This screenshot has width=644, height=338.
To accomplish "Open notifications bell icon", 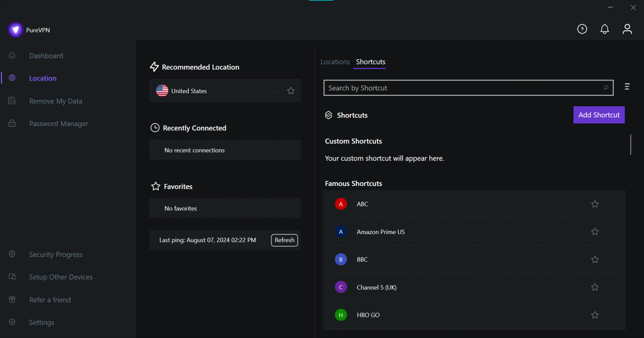I will tap(605, 29).
